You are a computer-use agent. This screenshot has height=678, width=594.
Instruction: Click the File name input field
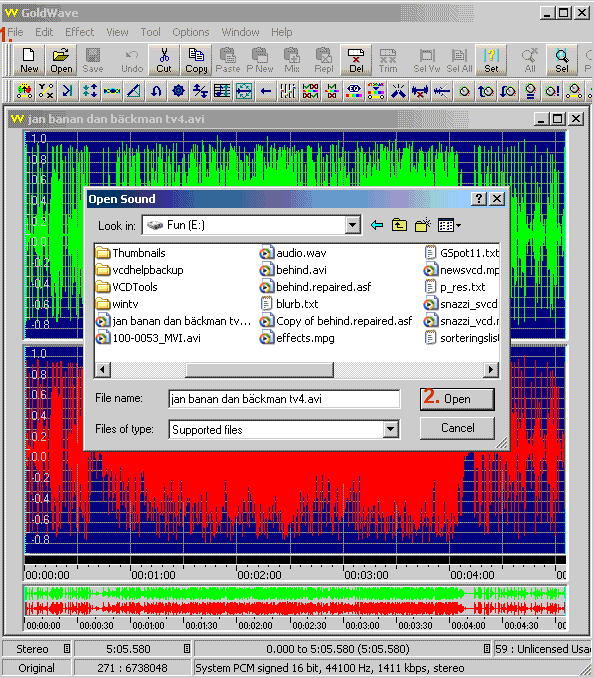284,399
